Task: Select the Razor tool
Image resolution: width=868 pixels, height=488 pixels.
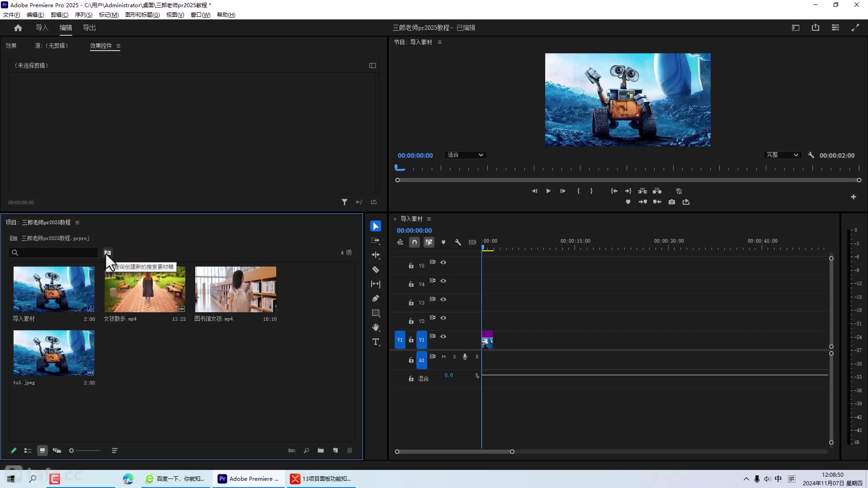Action: (376, 269)
